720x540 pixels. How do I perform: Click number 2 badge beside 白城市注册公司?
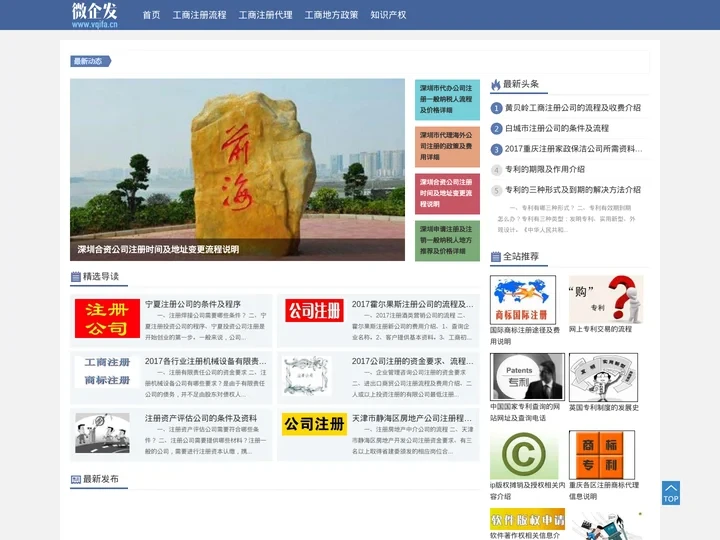click(x=496, y=129)
